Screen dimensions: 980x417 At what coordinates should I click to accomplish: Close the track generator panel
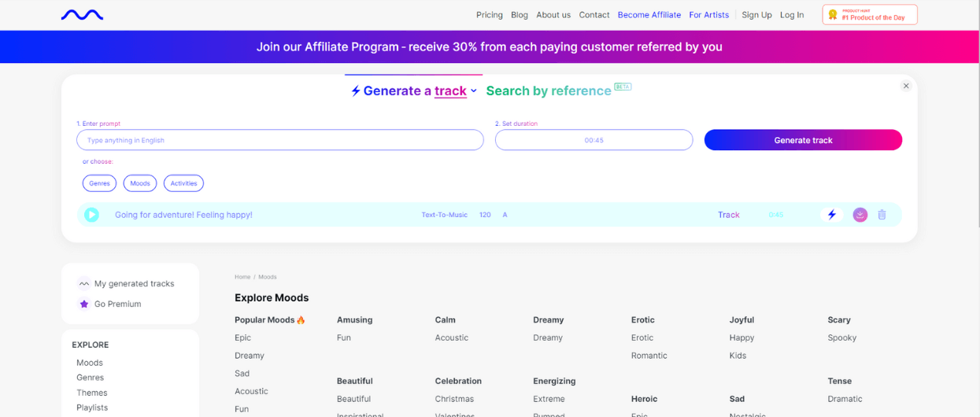click(x=906, y=86)
